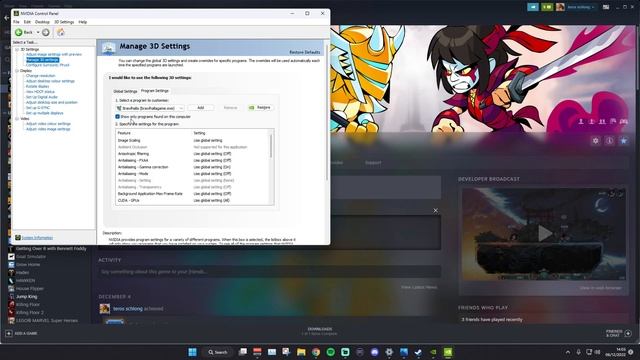Open the Back history dropdown arrow

coord(38,32)
